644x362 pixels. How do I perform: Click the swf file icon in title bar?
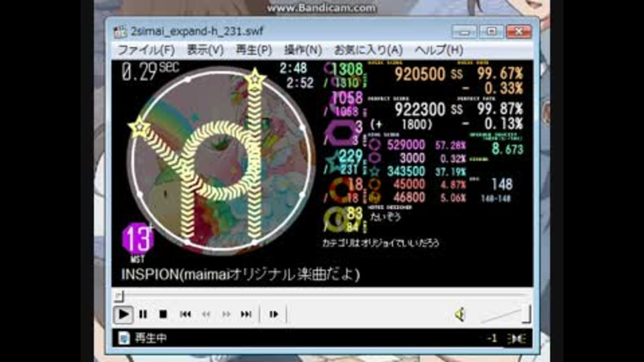(x=120, y=32)
